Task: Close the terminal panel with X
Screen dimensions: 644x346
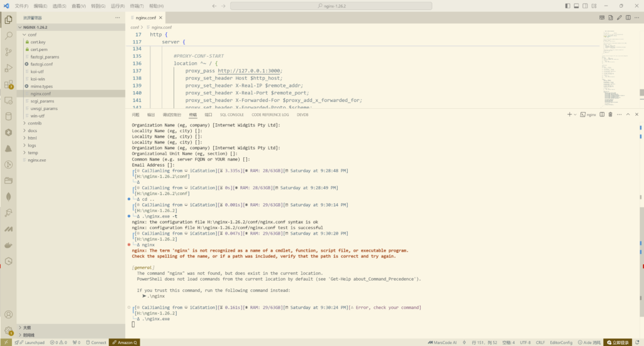Action: click(636, 114)
